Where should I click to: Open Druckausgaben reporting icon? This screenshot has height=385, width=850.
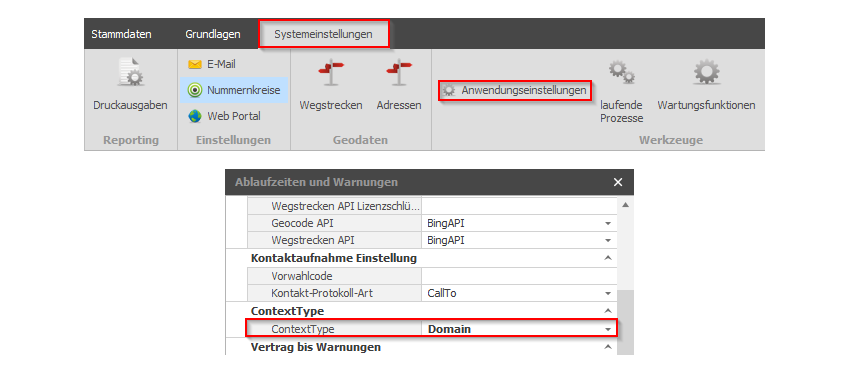tap(130, 72)
